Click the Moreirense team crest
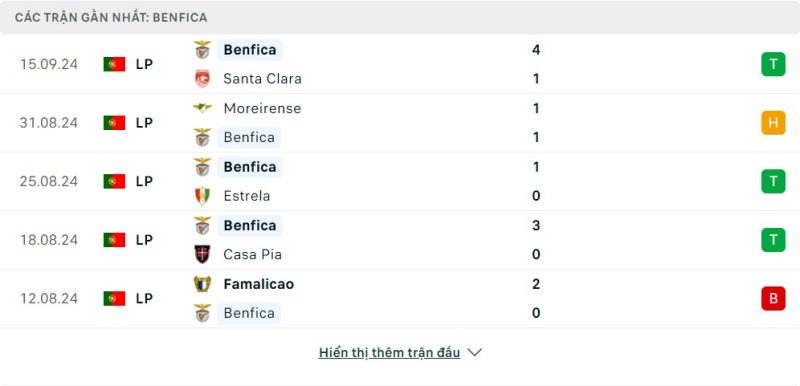 point(203,108)
